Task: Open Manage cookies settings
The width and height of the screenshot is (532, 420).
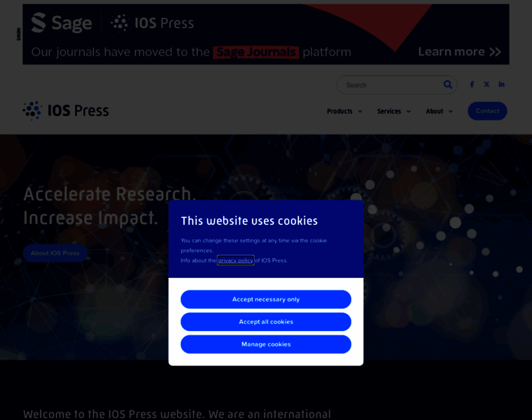Action: [266, 344]
